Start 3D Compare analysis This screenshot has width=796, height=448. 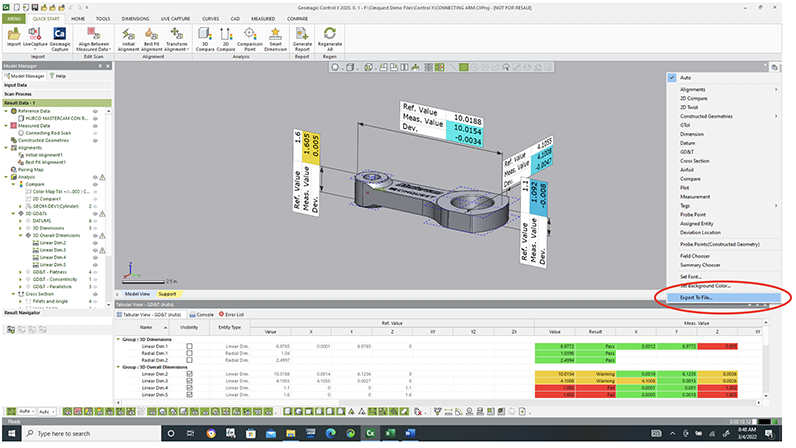tap(205, 39)
